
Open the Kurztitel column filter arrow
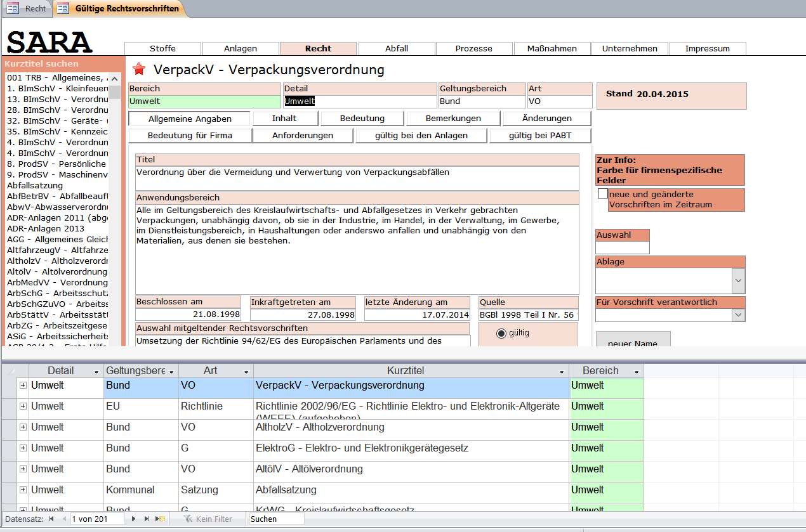click(x=562, y=372)
